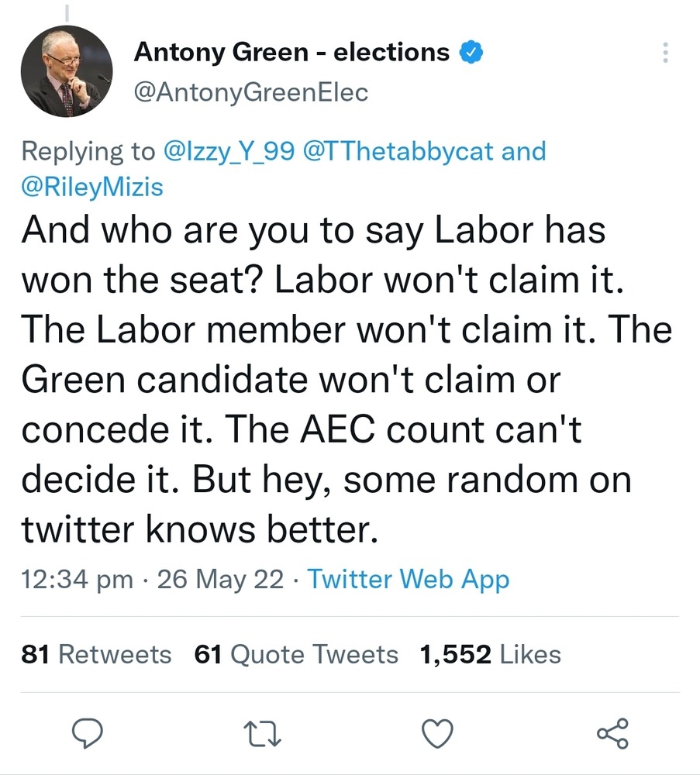Open the @Izzy_Y_99 profile mention

pos(228,150)
